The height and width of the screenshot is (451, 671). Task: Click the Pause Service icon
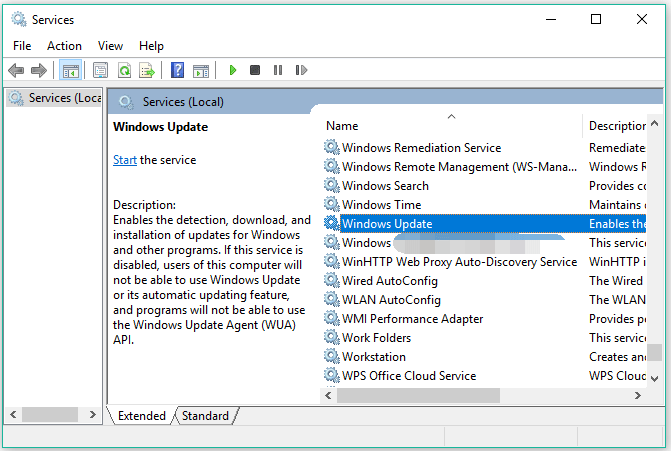[278, 70]
